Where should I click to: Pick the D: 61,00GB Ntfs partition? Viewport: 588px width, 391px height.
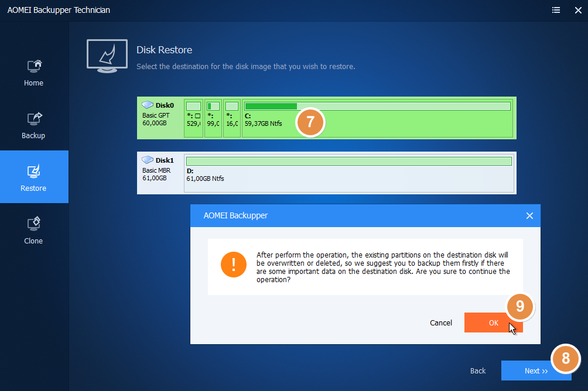pyautogui.click(x=348, y=173)
